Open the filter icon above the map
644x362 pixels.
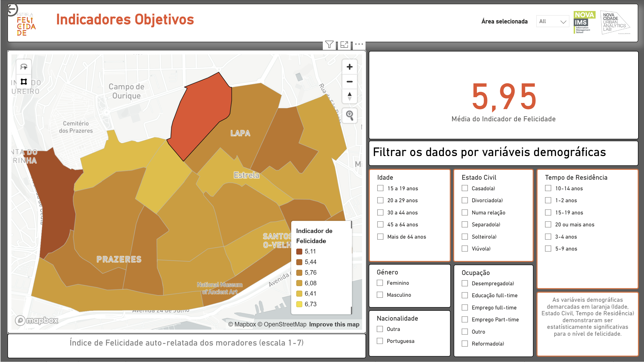coord(329,44)
